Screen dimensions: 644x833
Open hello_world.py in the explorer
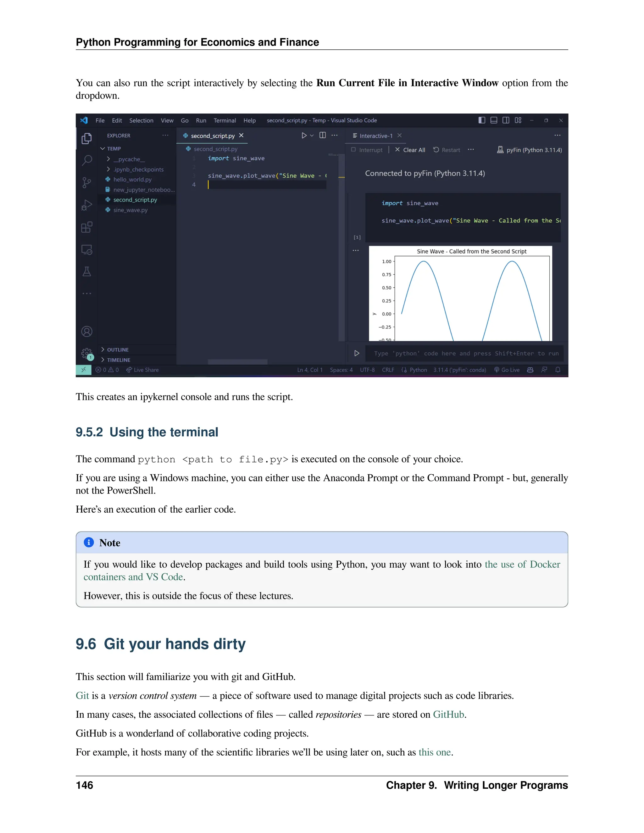pos(132,179)
